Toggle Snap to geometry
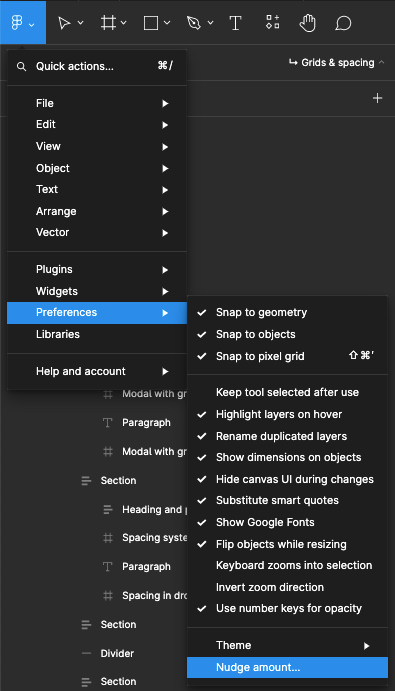Screen dimensions: 395x691 [x=287, y=312]
